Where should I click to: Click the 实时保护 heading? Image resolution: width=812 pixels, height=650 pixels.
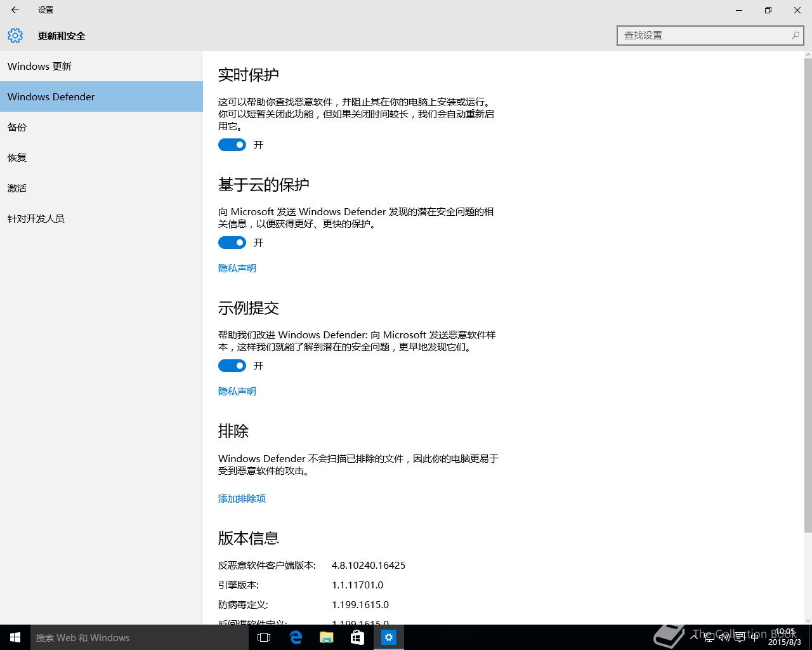(249, 75)
